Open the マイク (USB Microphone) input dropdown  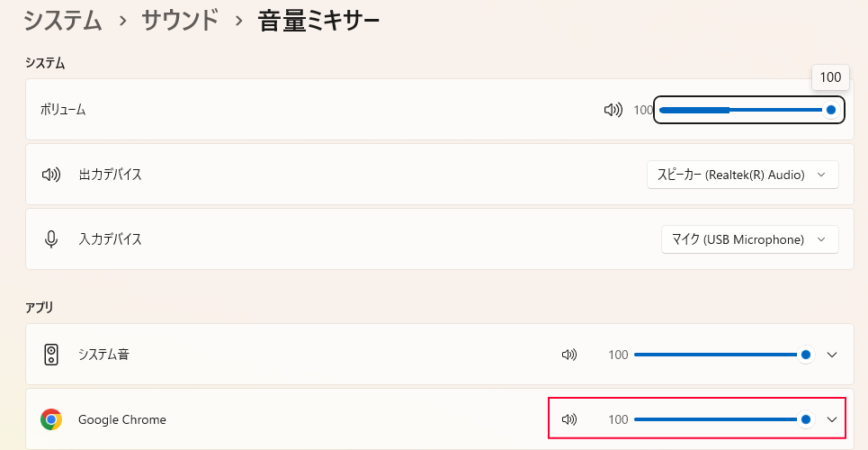[x=749, y=239]
